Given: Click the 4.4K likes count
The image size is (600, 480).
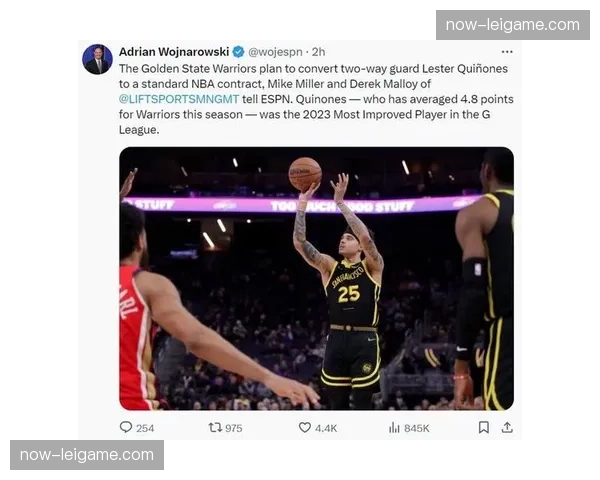Looking at the screenshot, I should pyautogui.click(x=326, y=428).
